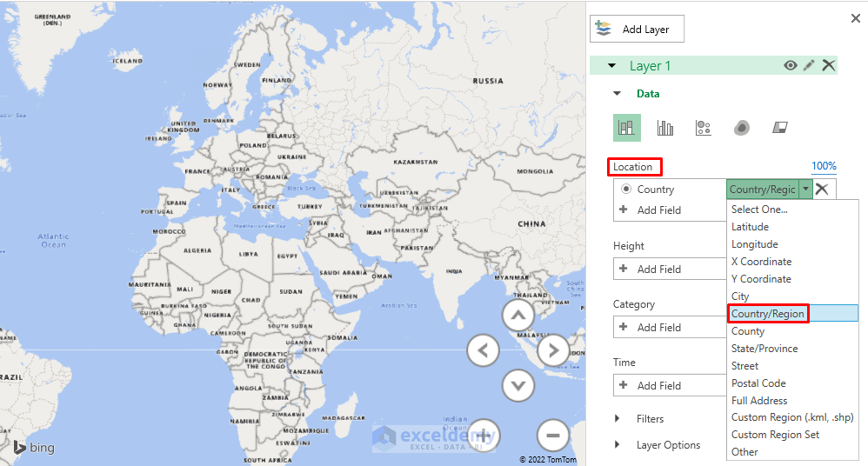Delete Layer 1 with the X icon
Viewport: 868px width, 466px height.
pos(829,65)
